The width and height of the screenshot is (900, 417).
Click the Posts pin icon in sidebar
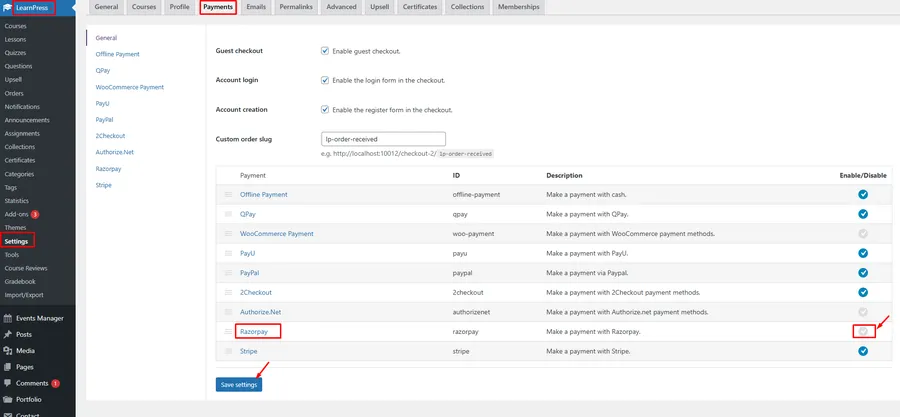(9, 334)
